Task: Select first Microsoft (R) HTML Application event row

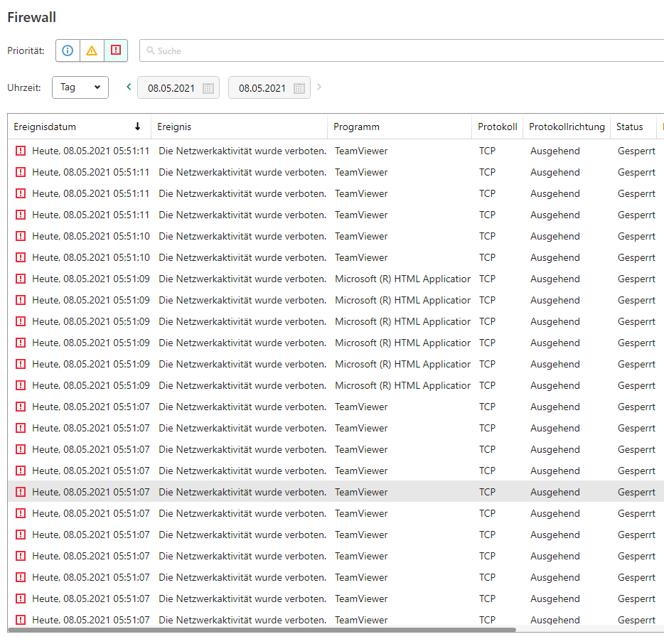Action: coord(402,279)
